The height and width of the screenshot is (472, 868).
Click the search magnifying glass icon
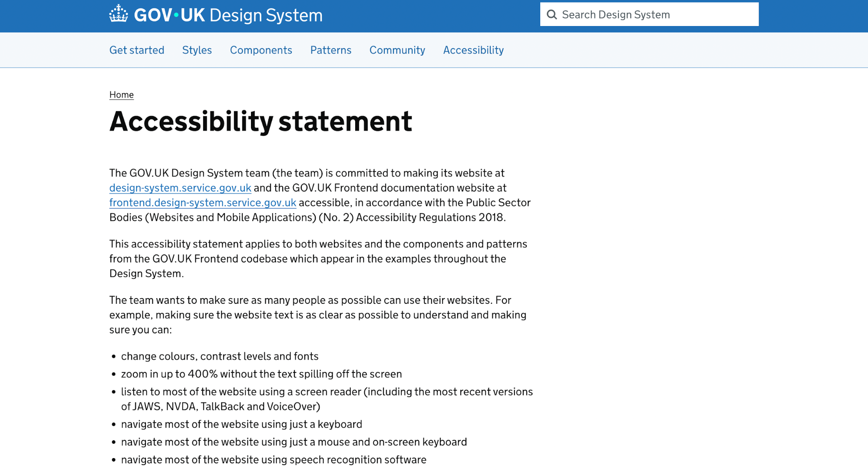click(551, 15)
